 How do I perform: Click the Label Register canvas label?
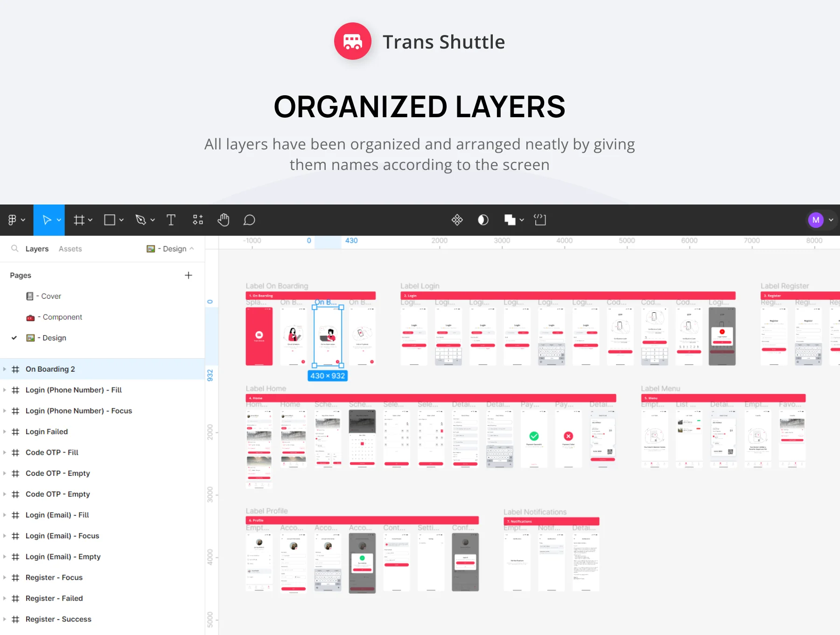pyautogui.click(x=784, y=286)
